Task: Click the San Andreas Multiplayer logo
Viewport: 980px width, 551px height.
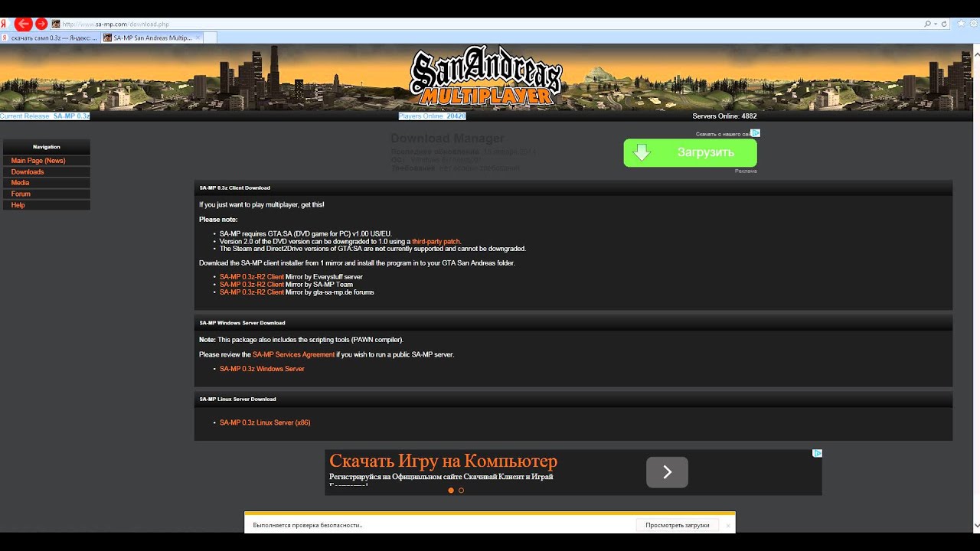Action: (485, 77)
